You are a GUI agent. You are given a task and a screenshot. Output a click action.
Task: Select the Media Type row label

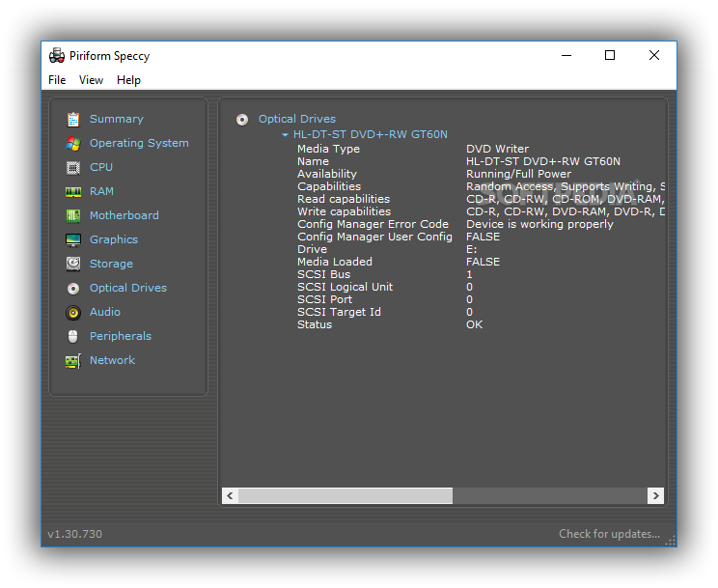pos(328,149)
